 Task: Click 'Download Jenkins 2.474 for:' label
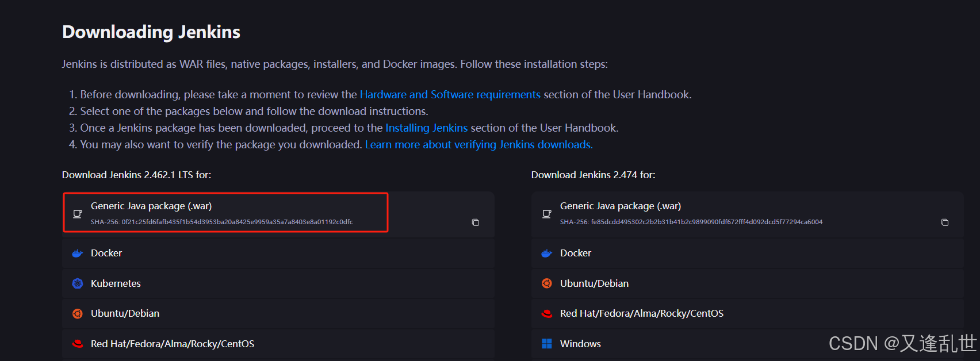coord(594,175)
